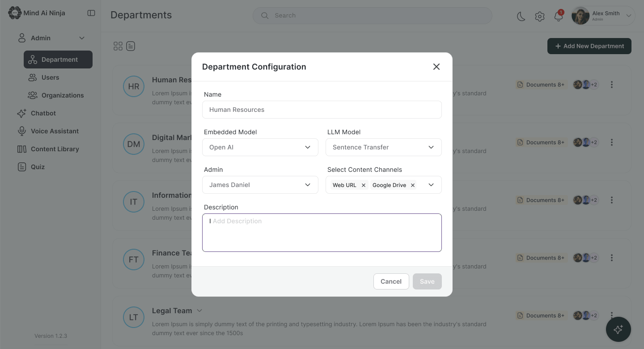Expand the Select Content Channels dropdown arrow
The image size is (644, 349).
(431, 185)
